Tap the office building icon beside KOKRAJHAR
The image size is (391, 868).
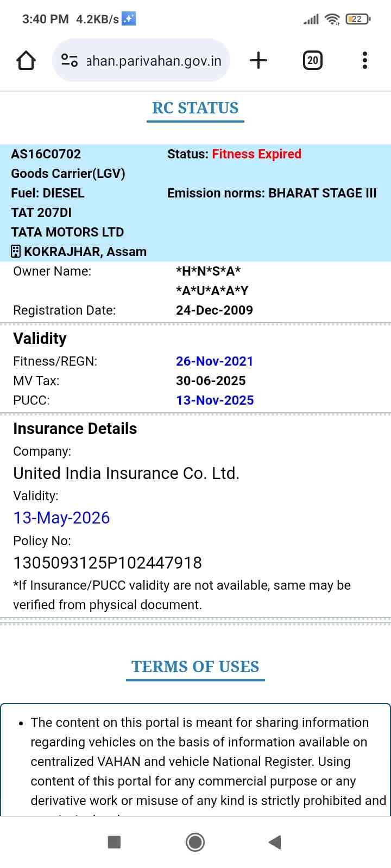tap(16, 252)
